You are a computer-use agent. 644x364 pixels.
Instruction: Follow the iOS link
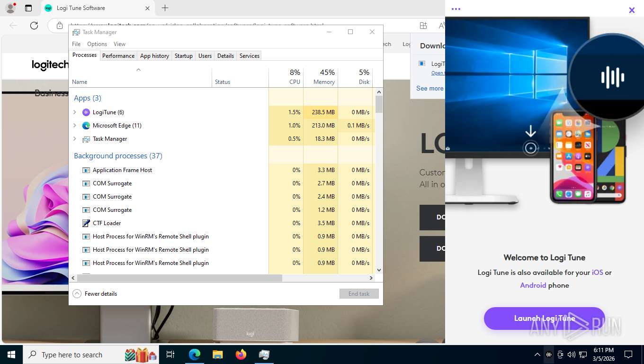click(598, 273)
